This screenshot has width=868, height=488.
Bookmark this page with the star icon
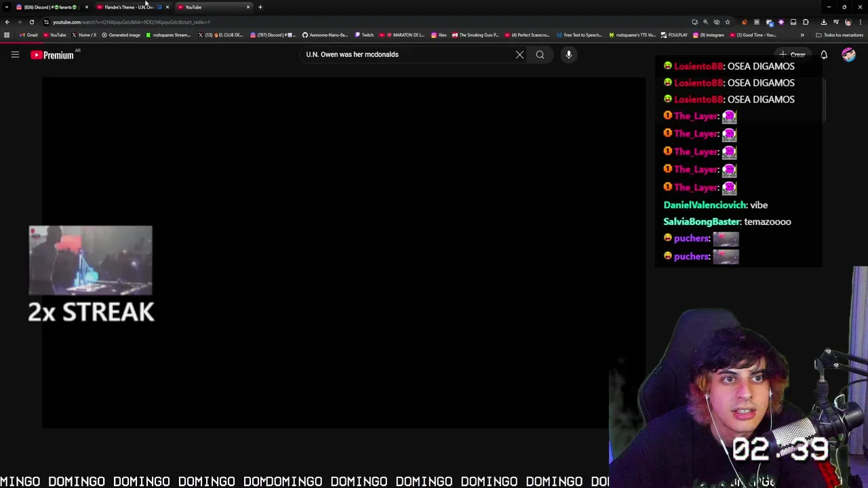click(728, 22)
